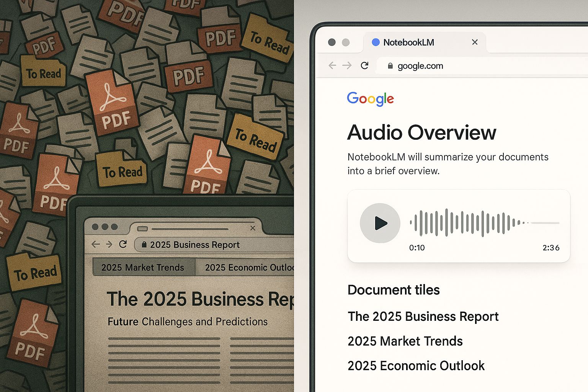Click the lock icon beside 2025 Business Report
Screen dimensions: 588x392
click(x=144, y=245)
